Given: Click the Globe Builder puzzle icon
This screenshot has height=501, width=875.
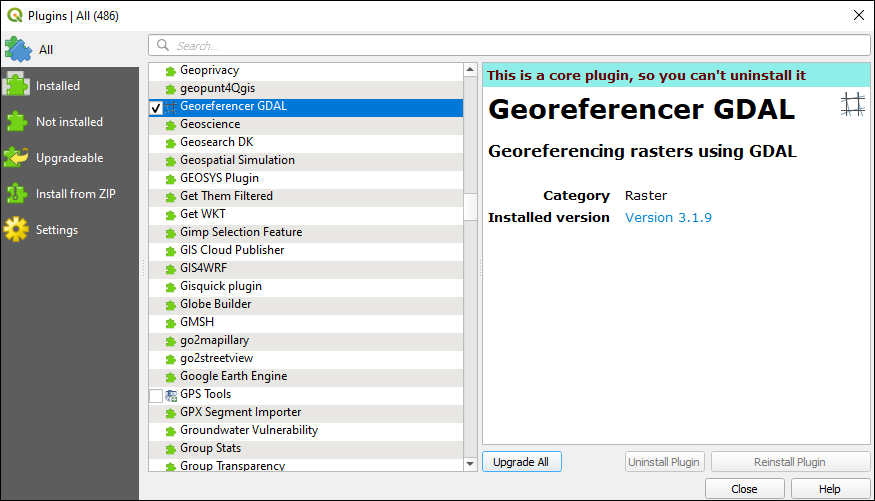Looking at the screenshot, I should [171, 305].
